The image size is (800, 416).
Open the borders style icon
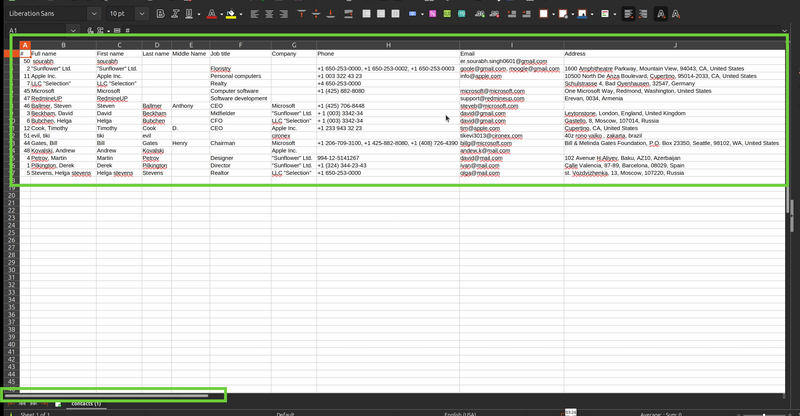[543, 14]
